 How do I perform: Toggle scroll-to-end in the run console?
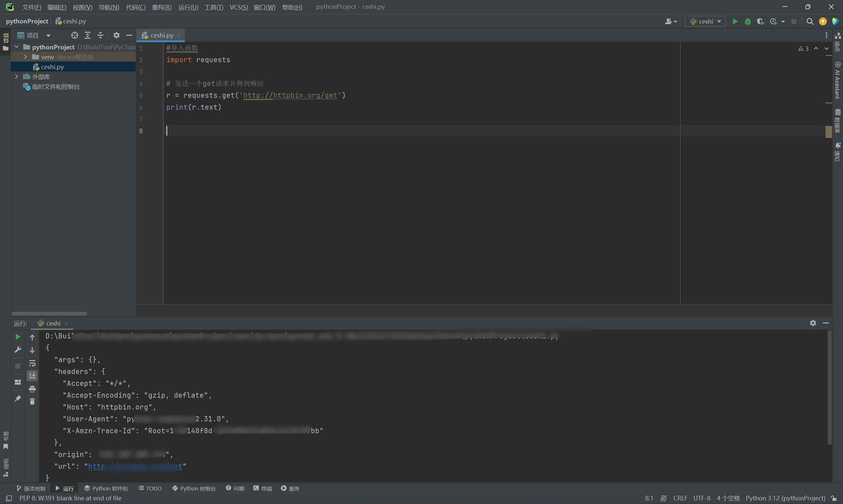[x=32, y=376]
